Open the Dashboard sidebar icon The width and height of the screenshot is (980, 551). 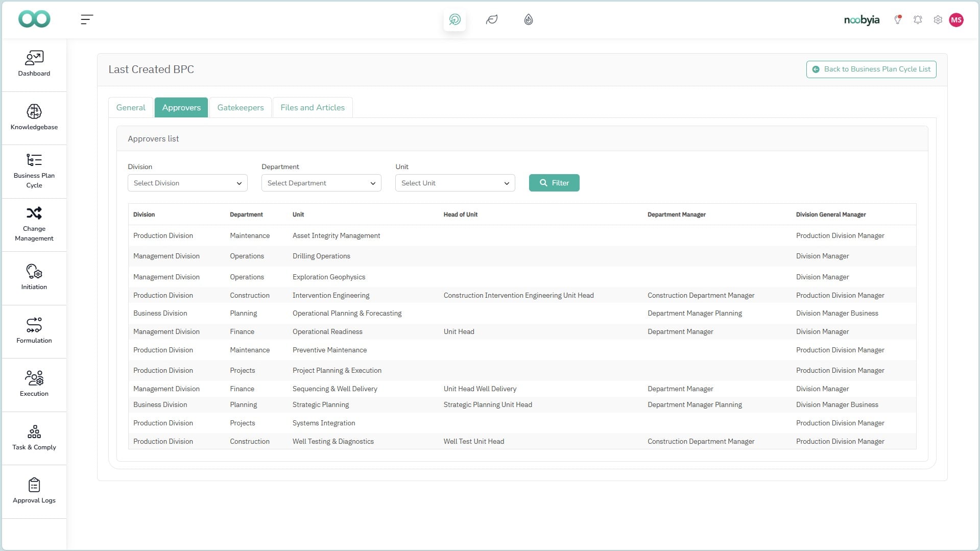[34, 58]
